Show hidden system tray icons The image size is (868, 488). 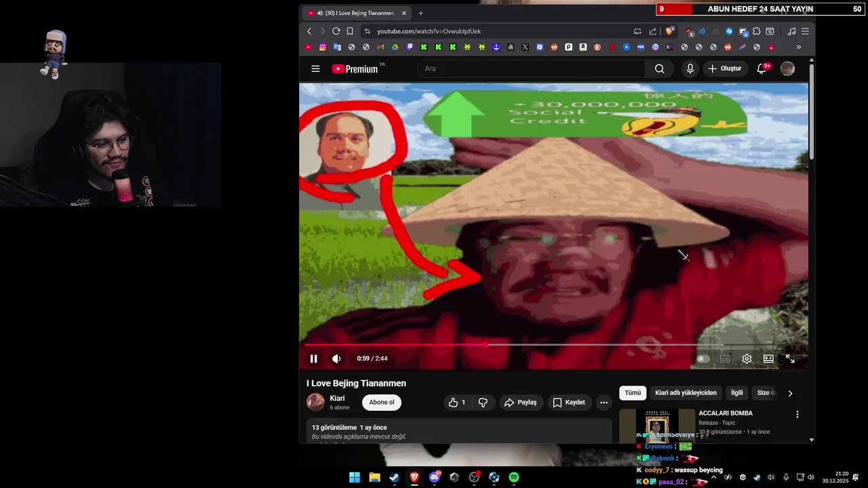(x=713, y=477)
